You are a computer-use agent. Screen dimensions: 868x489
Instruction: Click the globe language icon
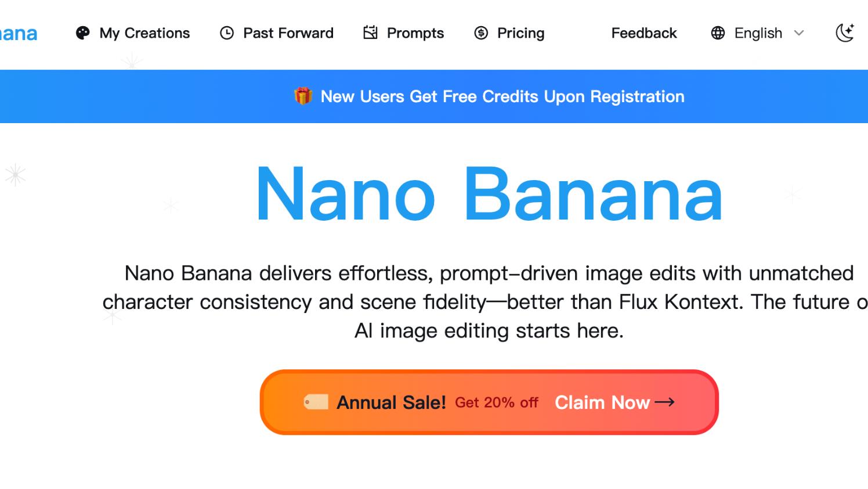[718, 33]
